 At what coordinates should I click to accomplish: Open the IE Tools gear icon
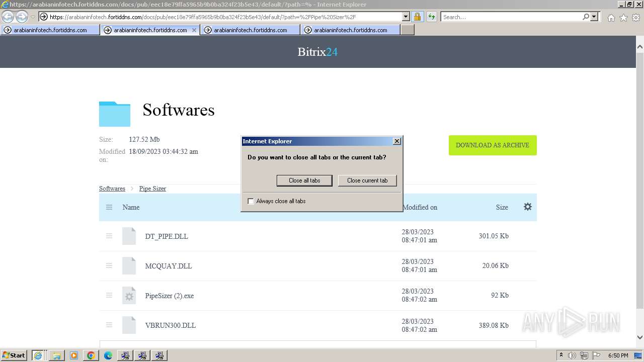[636, 18]
